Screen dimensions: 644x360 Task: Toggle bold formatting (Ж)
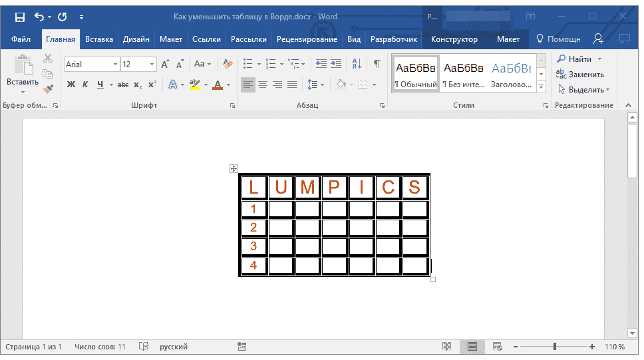click(x=71, y=85)
